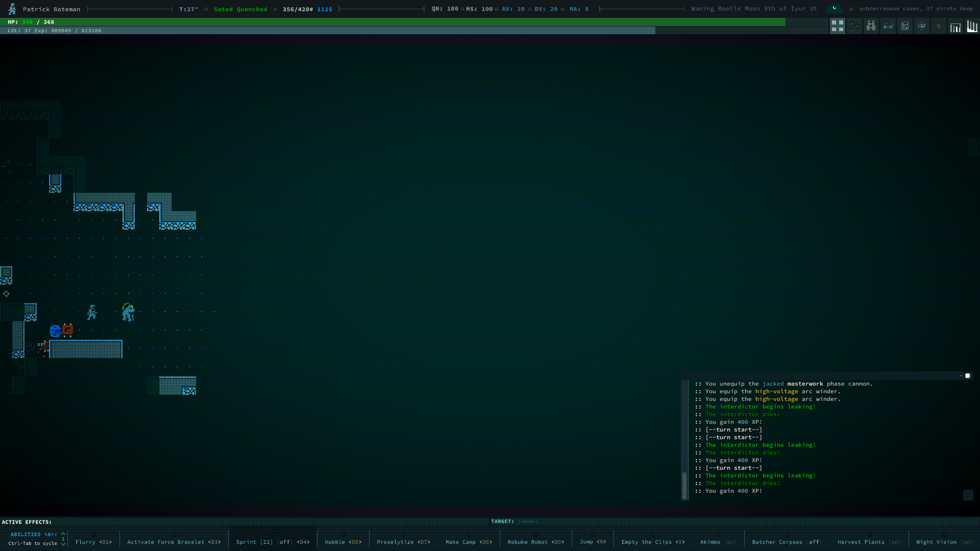The height and width of the screenshot is (551, 980).
Task: Click the moon phase indicator icon
Action: tap(834, 9)
